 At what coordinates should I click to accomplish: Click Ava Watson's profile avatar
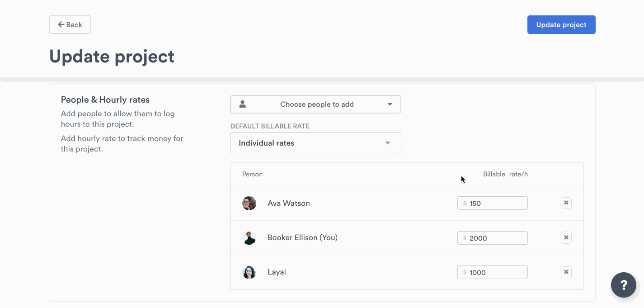[x=249, y=203]
